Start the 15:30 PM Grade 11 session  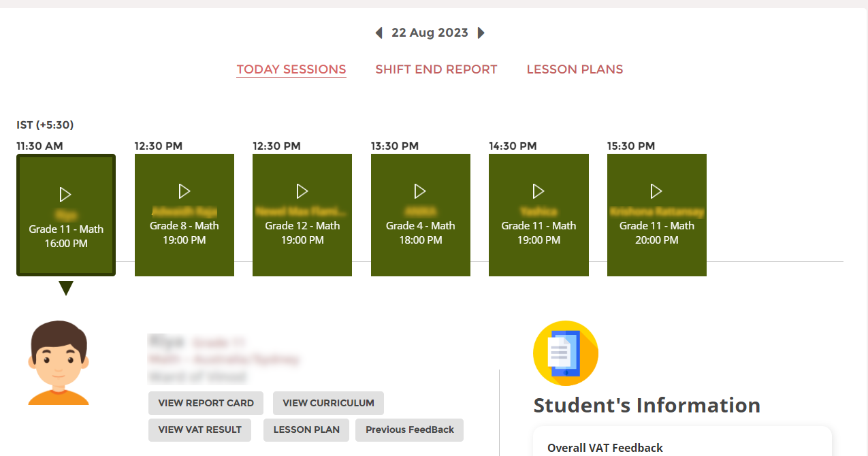656,191
